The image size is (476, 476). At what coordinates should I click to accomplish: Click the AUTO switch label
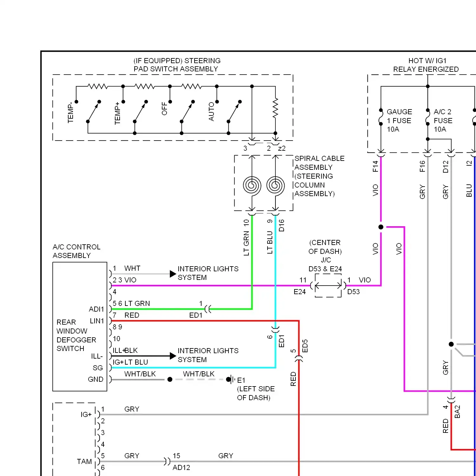coord(211,111)
